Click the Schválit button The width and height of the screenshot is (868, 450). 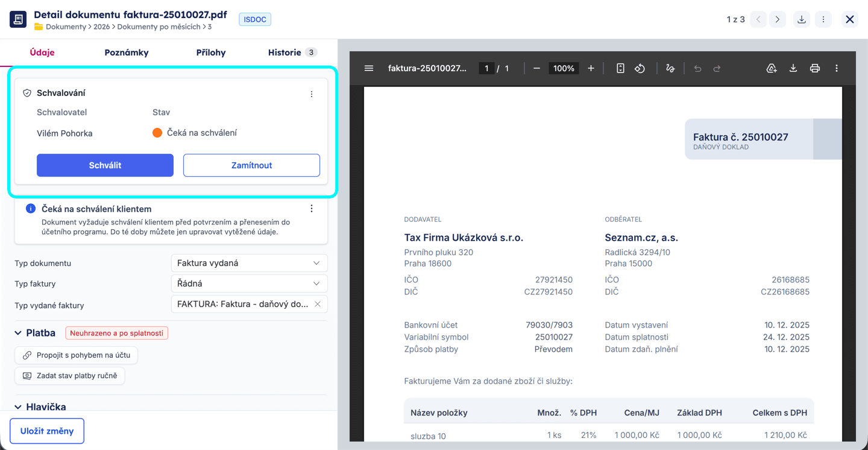tap(105, 165)
